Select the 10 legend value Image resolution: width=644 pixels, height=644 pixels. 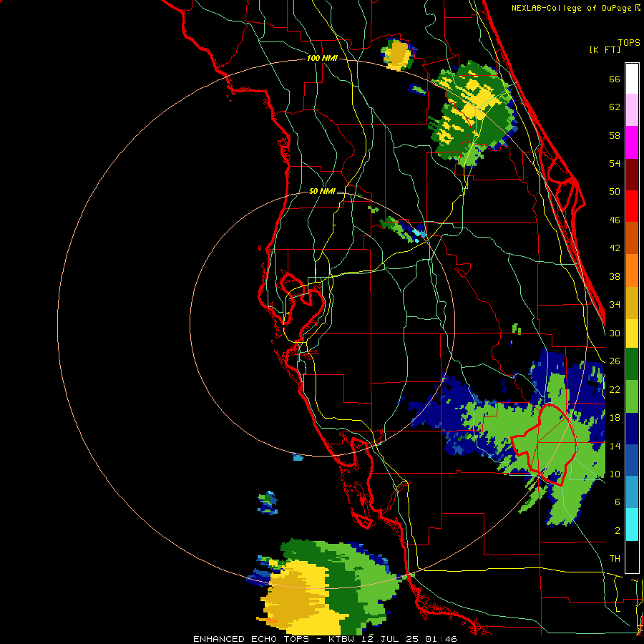615,474
